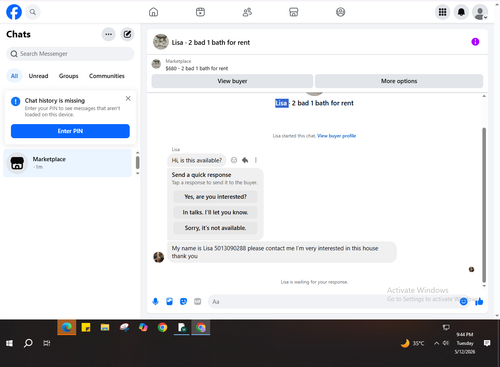The image size is (500, 367).
Task: Open the volume speaker tray icon
Action: pyautogui.click(x=446, y=343)
